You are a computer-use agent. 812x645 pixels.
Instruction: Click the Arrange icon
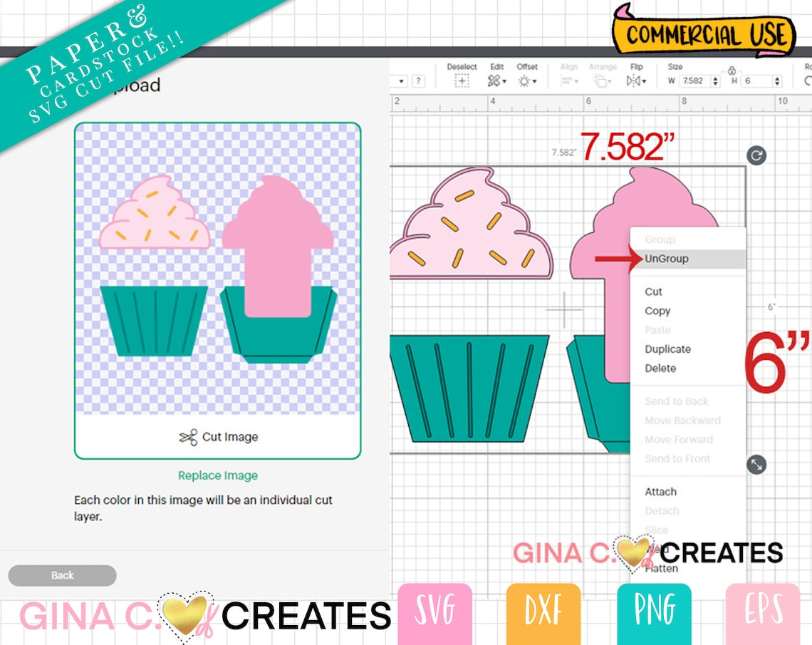point(600,81)
